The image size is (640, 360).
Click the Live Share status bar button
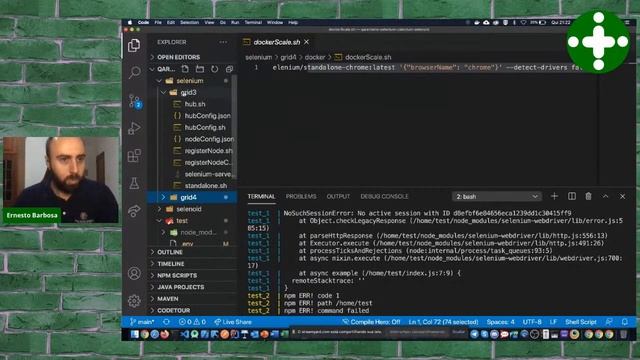(233, 322)
